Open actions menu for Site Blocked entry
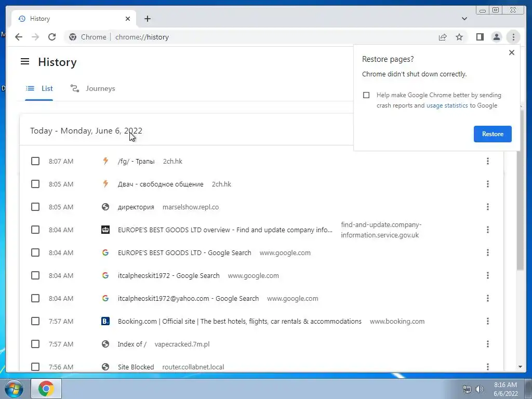 coord(487,367)
